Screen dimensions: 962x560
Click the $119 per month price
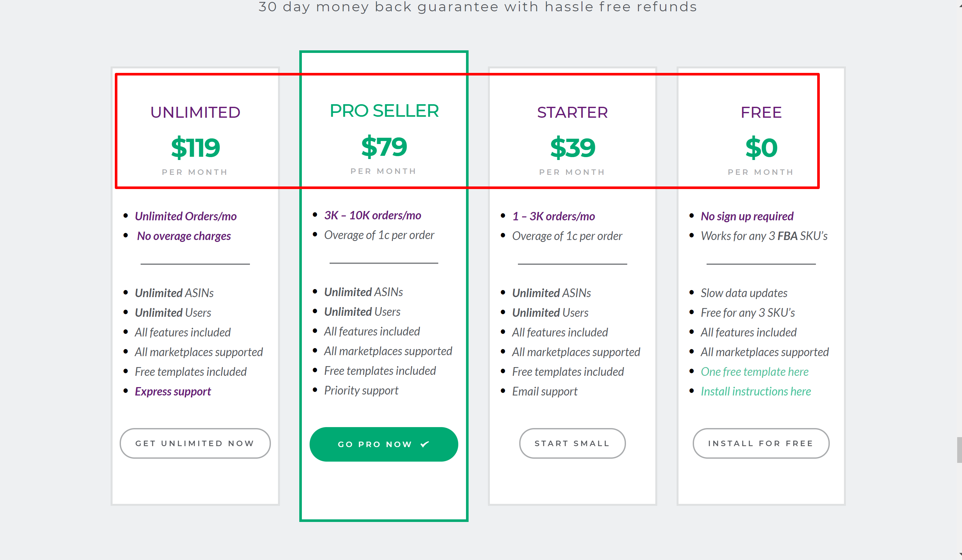[x=195, y=148]
